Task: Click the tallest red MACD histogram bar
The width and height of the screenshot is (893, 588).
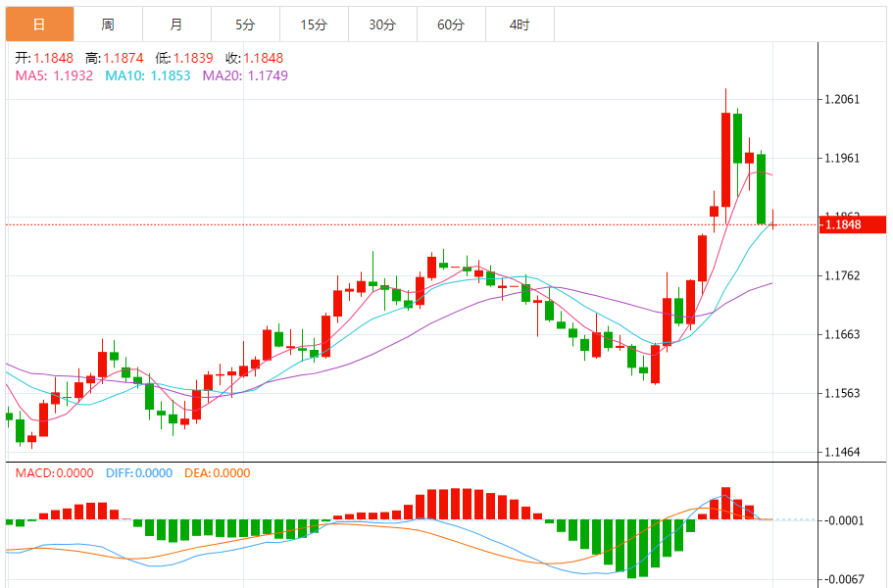Action: pos(725,503)
